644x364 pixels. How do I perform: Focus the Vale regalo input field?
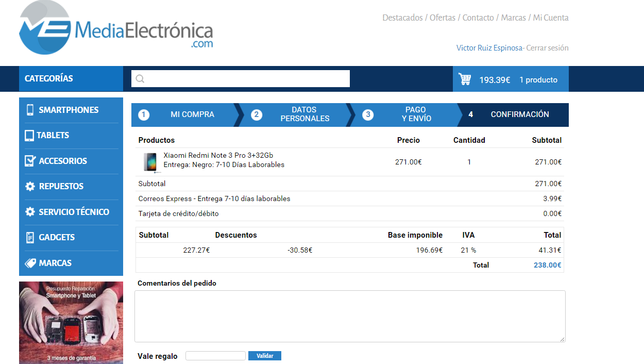click(215, 356)
